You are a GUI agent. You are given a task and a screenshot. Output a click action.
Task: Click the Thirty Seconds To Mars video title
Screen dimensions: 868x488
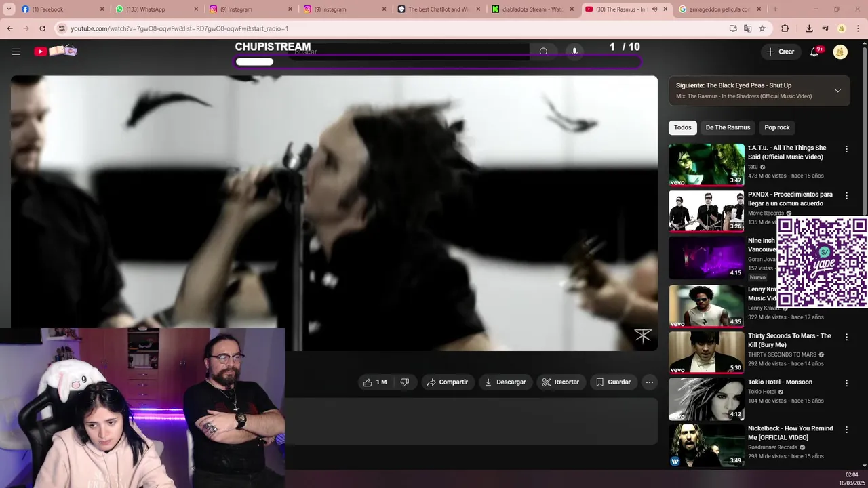[x=789, y=340]
